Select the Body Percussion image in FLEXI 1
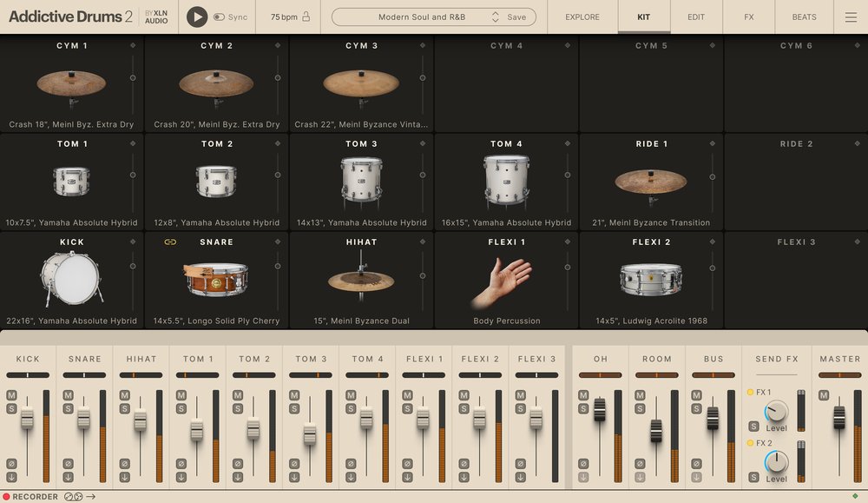The height and width of the screenshot is (503, 868). click(506, 278)
